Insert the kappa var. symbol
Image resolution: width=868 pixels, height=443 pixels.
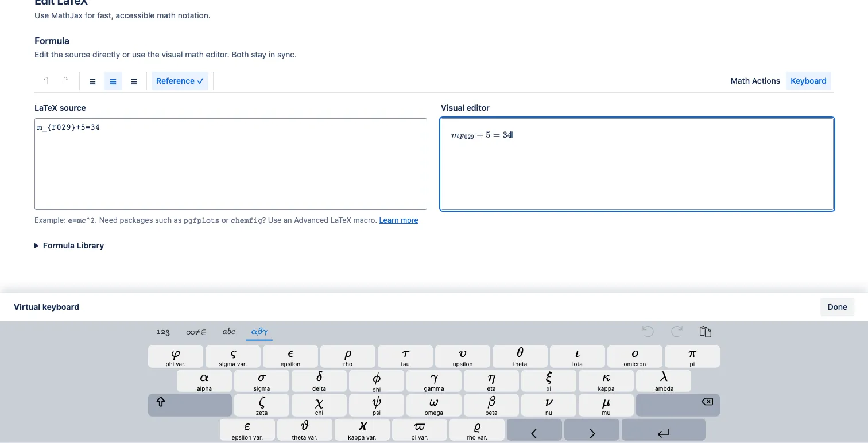(x=362, y=430)
